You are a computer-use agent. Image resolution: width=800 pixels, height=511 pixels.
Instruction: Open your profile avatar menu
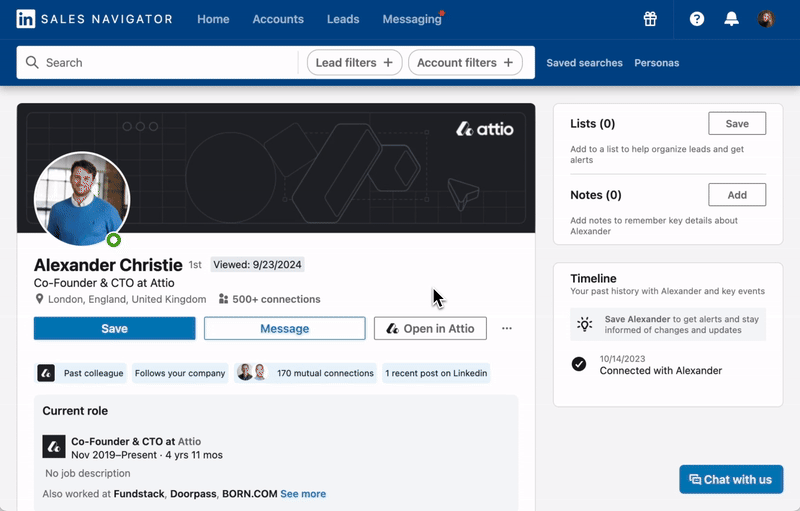[765, 19]
